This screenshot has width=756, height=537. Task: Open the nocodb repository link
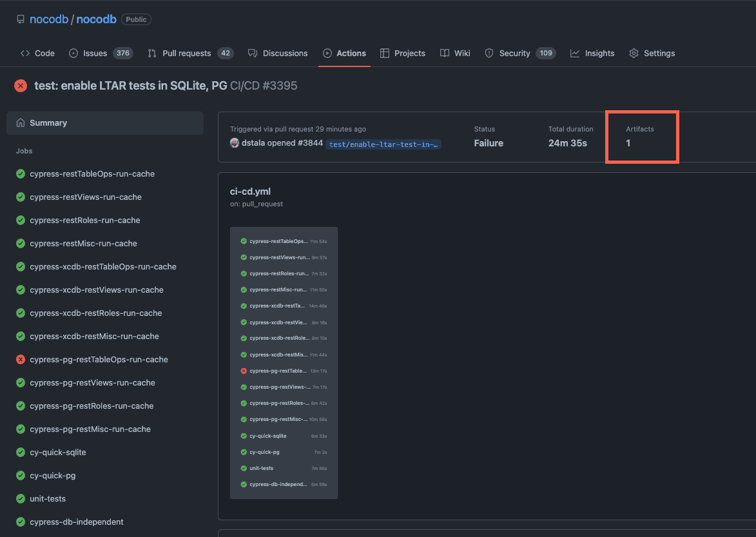point(97,19)
